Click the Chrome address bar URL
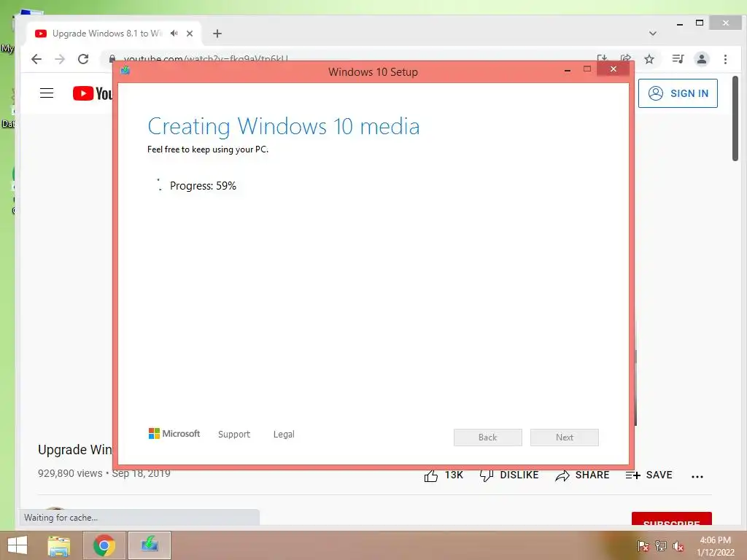The image size is (747, 560). [206, 58]
